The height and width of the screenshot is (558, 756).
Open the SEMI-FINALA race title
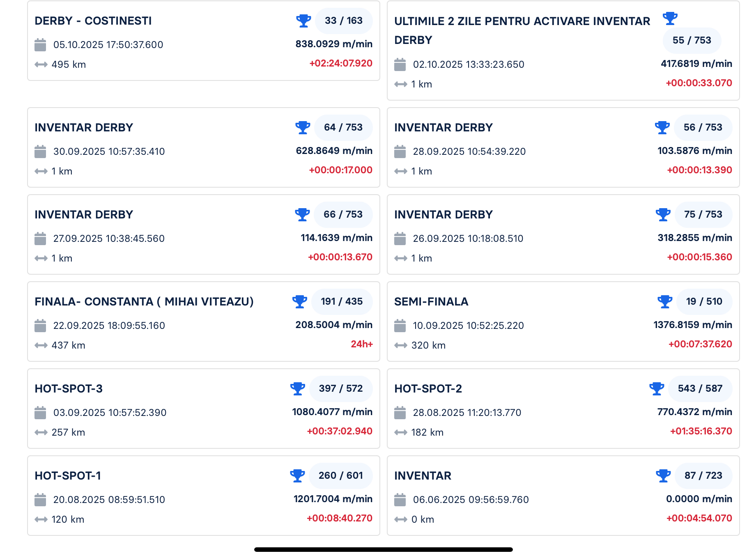tap(431, 302)
